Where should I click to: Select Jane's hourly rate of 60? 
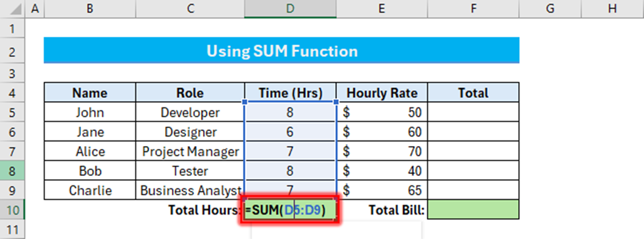tap(382, 132)
